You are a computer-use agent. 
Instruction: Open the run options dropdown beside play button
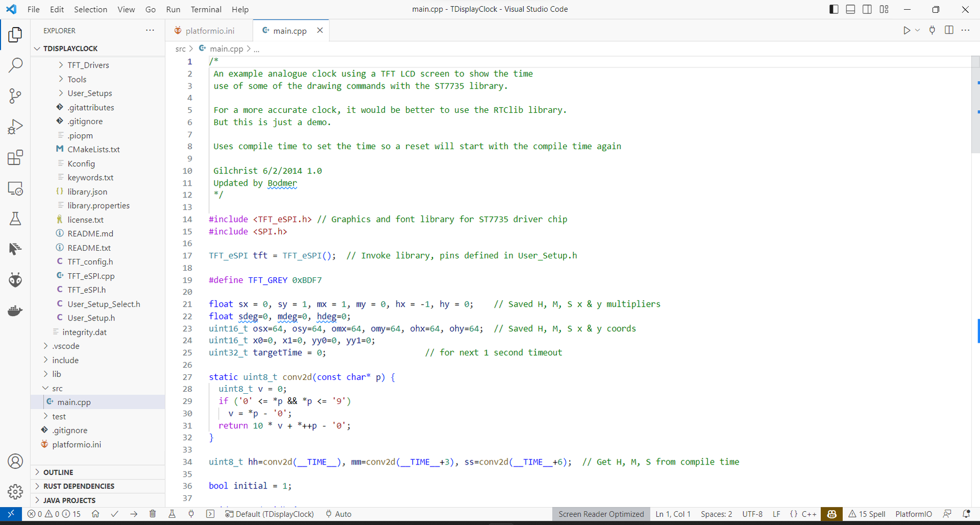[917, 30]
